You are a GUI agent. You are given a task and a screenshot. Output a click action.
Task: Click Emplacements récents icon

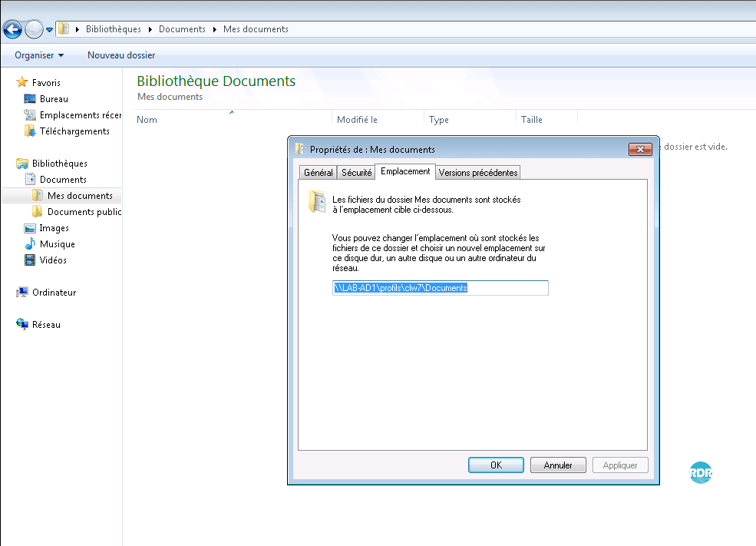pyautogui.click(x=30, y=114)
